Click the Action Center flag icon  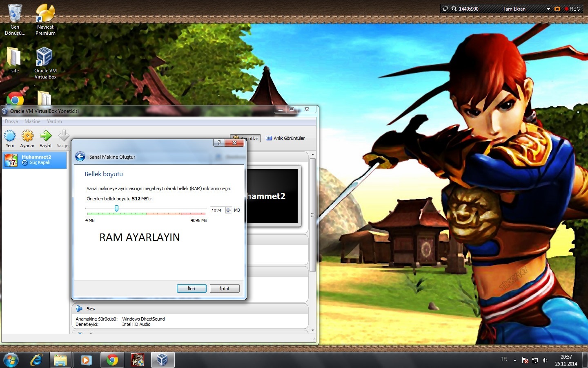click(x=525, y=360)
